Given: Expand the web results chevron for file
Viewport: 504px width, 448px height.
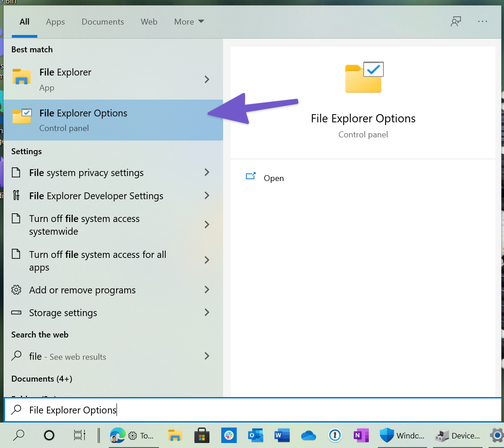Looking at the screenshot, I should (x=207, y=356).
